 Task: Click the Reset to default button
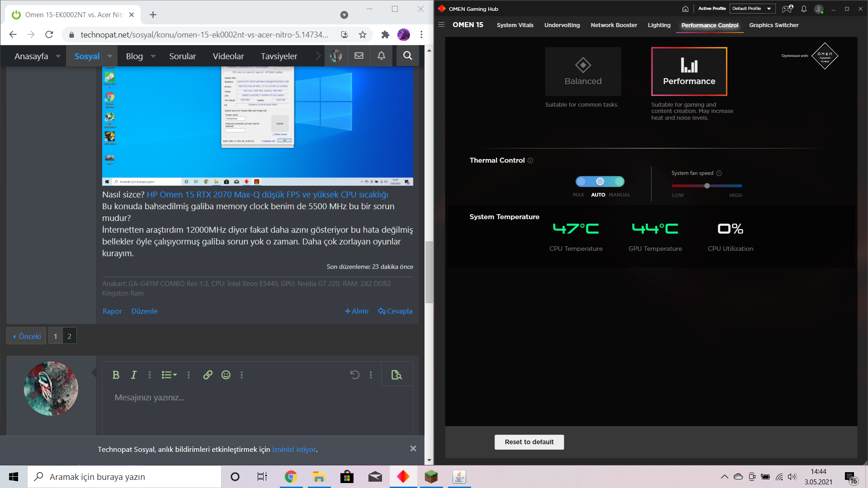[x=529, y=442]
